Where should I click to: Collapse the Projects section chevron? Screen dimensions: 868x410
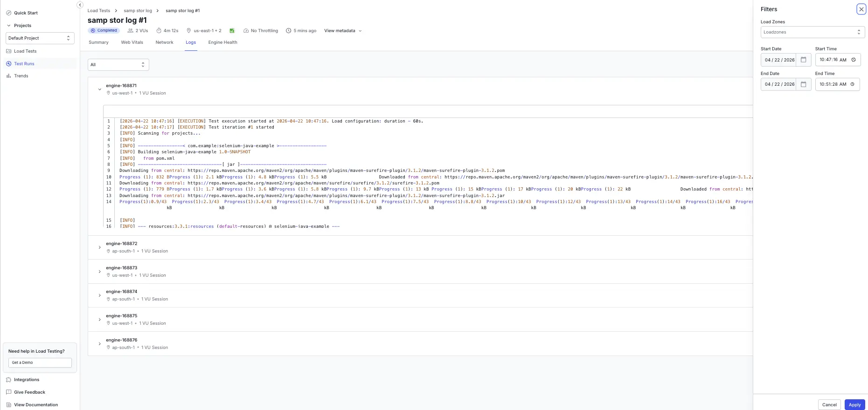point(8,26)
